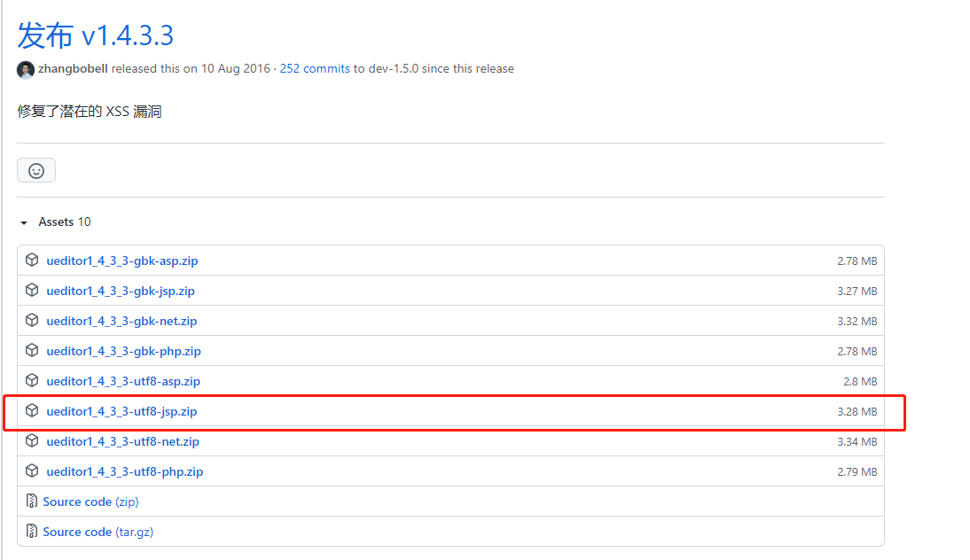
Task: Select the 2.78 MB size of gbk-asp.zip
Action: click(x=857, y=261)
